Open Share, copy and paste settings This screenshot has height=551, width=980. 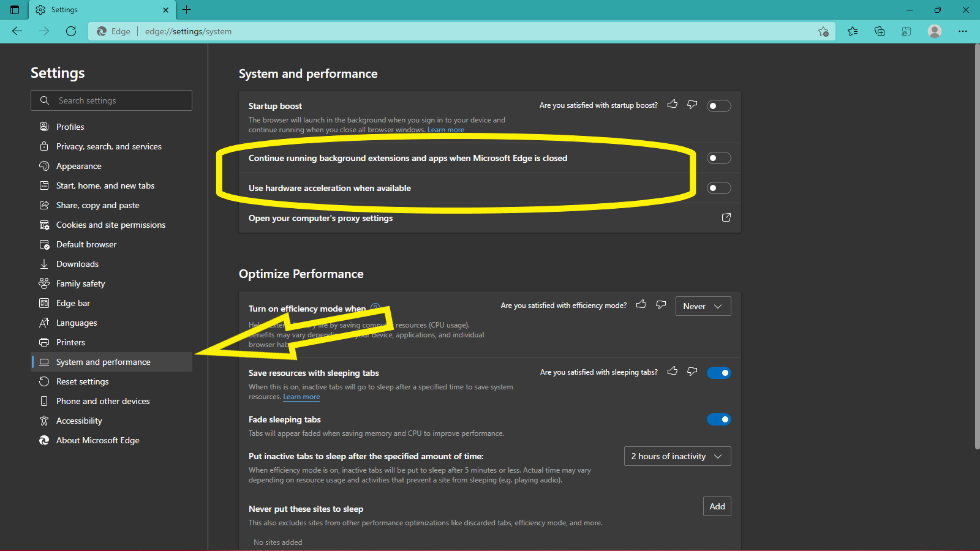111,205
